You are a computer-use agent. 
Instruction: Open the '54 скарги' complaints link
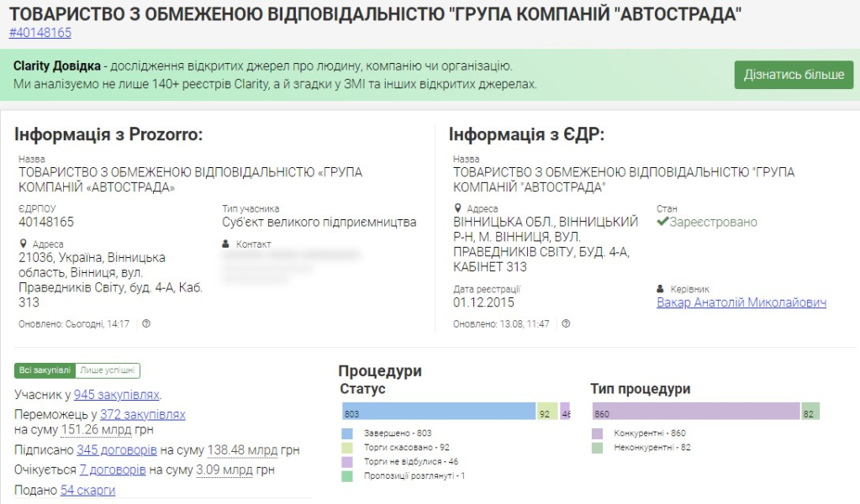pyautogui.click(x=87, y=490)
